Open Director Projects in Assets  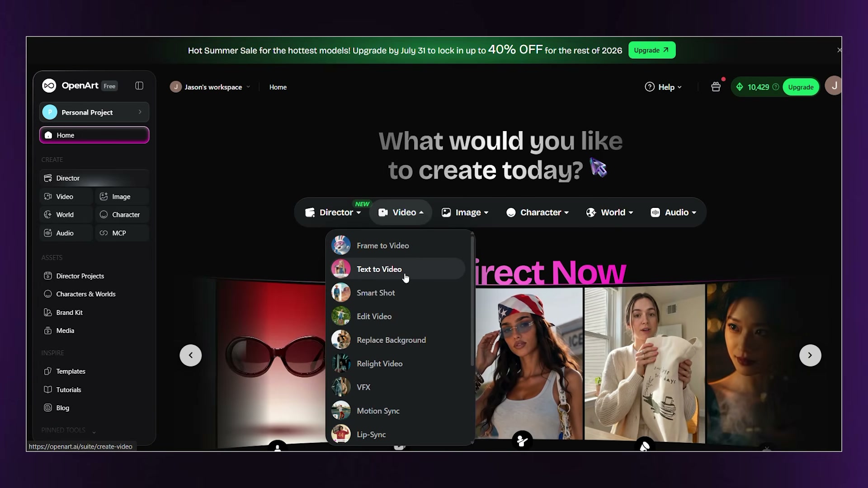[94, 276]
